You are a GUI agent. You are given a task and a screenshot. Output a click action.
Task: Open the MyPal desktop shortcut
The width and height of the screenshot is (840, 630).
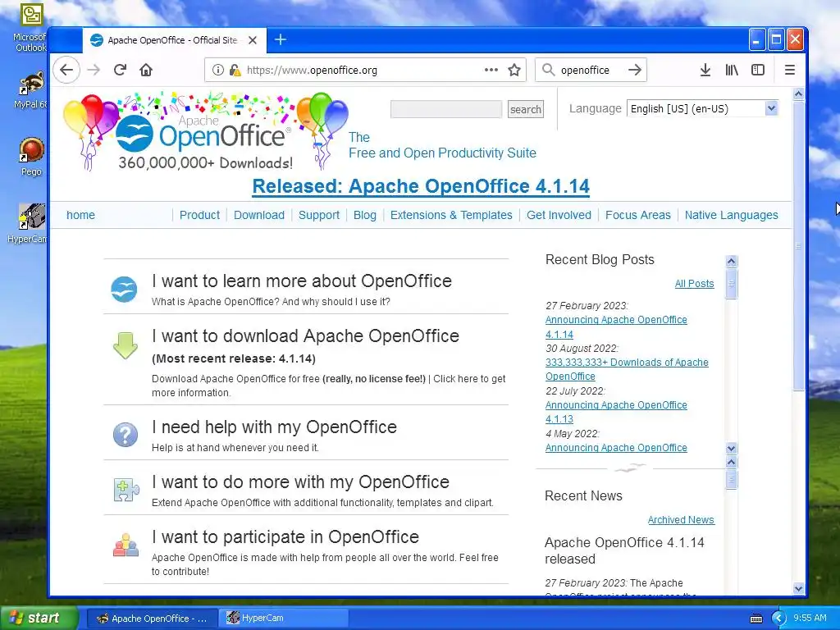32,90
